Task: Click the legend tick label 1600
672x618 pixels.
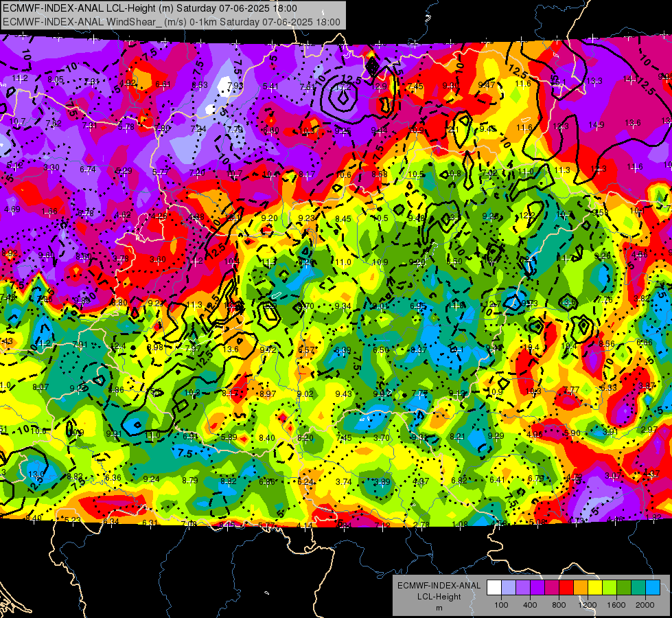Action: pos(616,605)
